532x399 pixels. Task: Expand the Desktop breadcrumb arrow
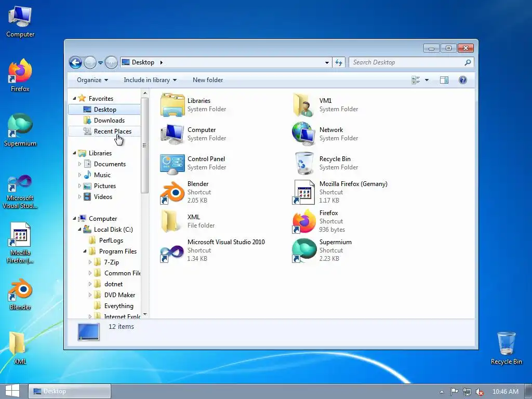[161, 62]
